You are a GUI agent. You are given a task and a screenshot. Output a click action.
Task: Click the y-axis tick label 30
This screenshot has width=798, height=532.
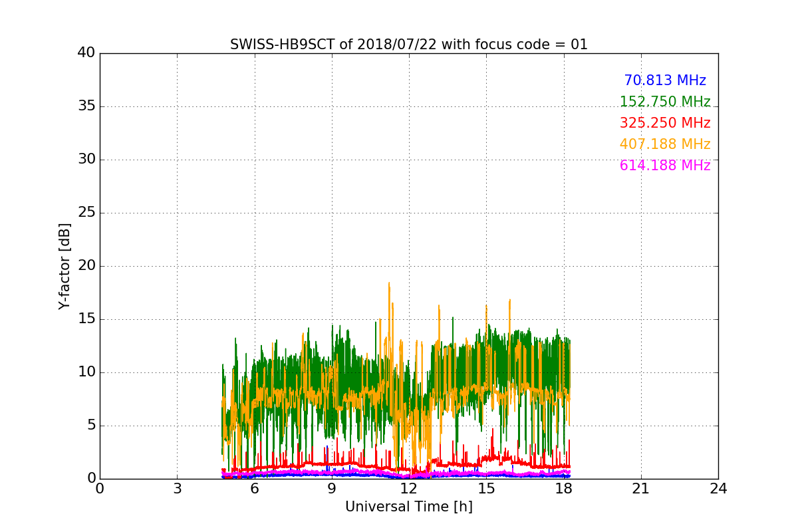click(x=86, y=160)
